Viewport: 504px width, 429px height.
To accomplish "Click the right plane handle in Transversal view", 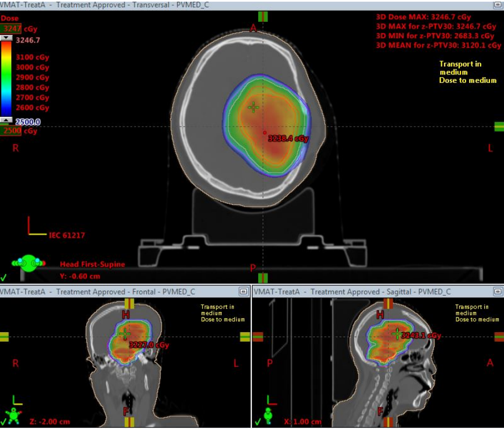I will [x=498, y=127].
